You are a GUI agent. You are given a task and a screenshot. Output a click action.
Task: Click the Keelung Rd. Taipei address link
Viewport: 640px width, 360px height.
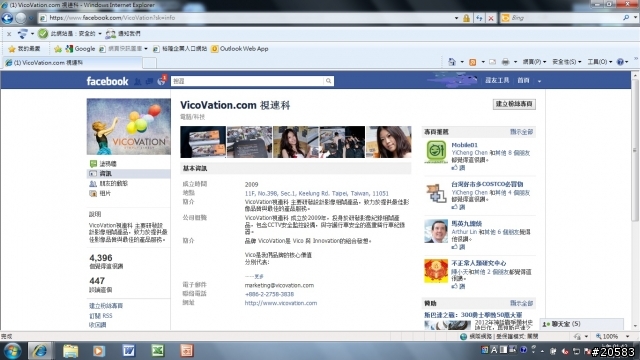[316, 193]
